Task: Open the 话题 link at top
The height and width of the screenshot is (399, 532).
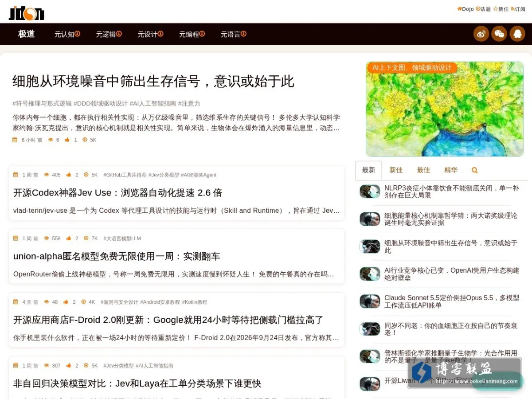Action: pyautogui.click(x=483, y=9)
